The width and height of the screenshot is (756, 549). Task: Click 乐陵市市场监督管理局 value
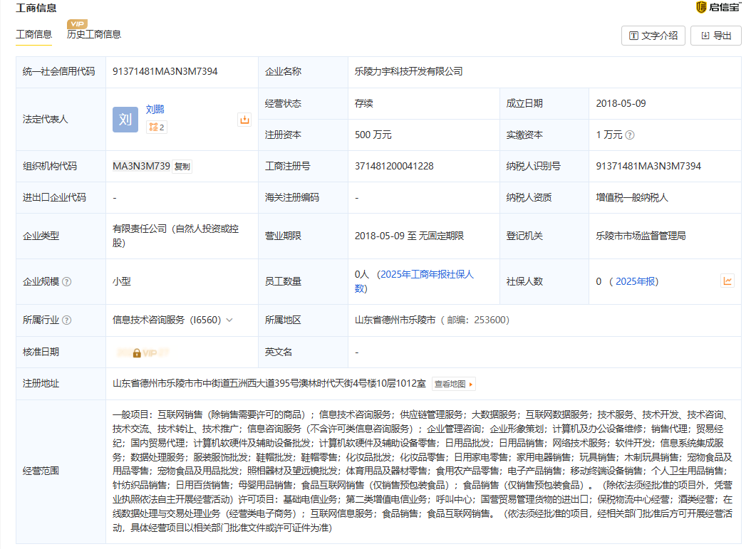click(641, 236)
